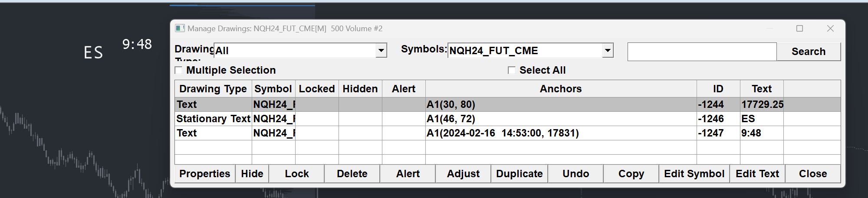Delete the selected drawing
868x198 pixels.
(352, 174)
